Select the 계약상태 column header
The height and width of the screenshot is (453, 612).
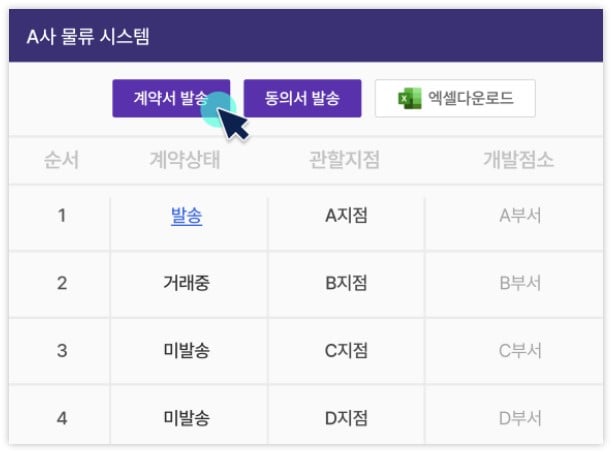185,160
